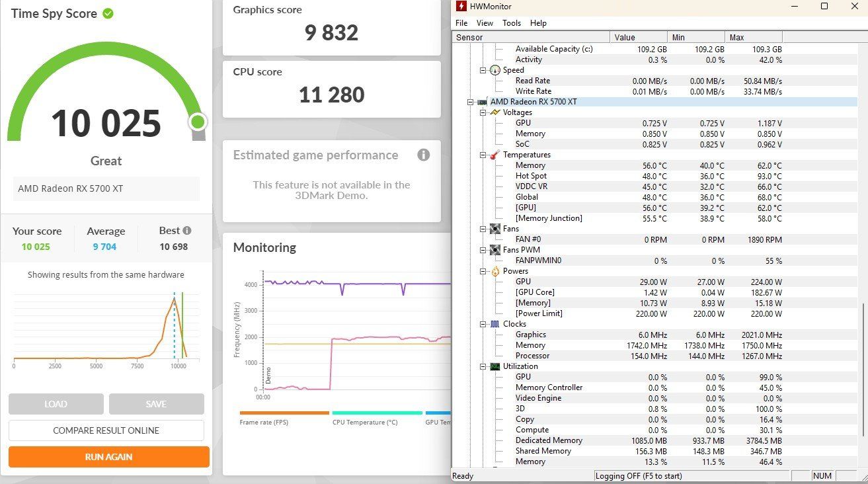The image size is (868, 484).
Task: Click the orange RUN AGAIN button
Action: tap(108, 457)
